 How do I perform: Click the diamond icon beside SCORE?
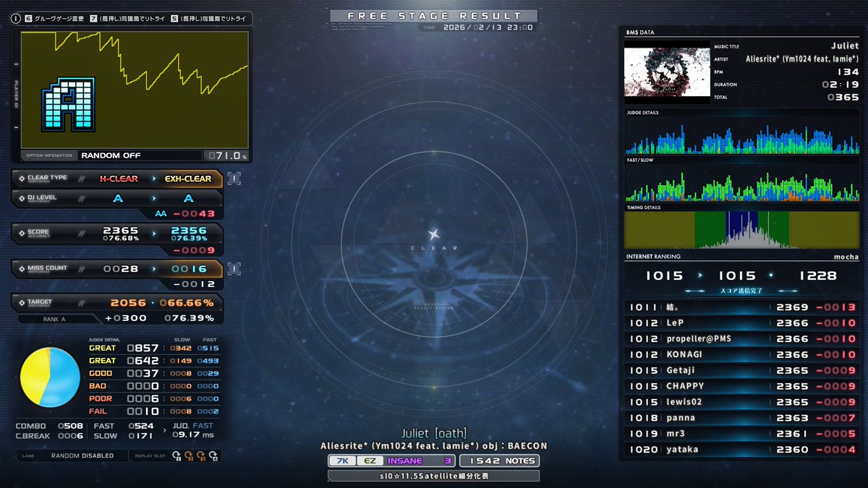tap(22, 234)
